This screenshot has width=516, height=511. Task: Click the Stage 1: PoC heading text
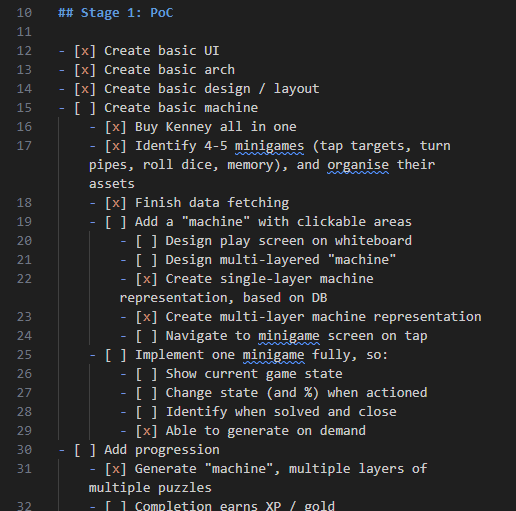[127, 13]
